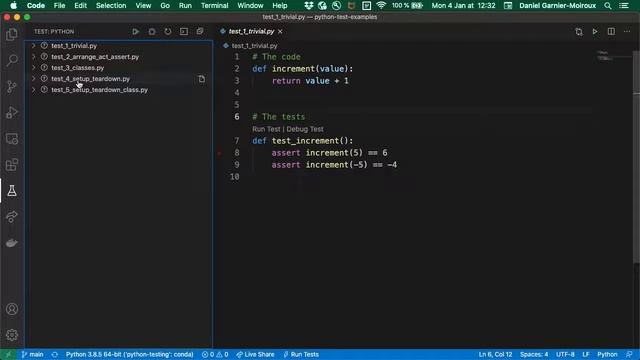The height and width of the screenshot is (360, 640).
Task: Open the Docker view
Action: pyautogui.click(x=12, y=243)
